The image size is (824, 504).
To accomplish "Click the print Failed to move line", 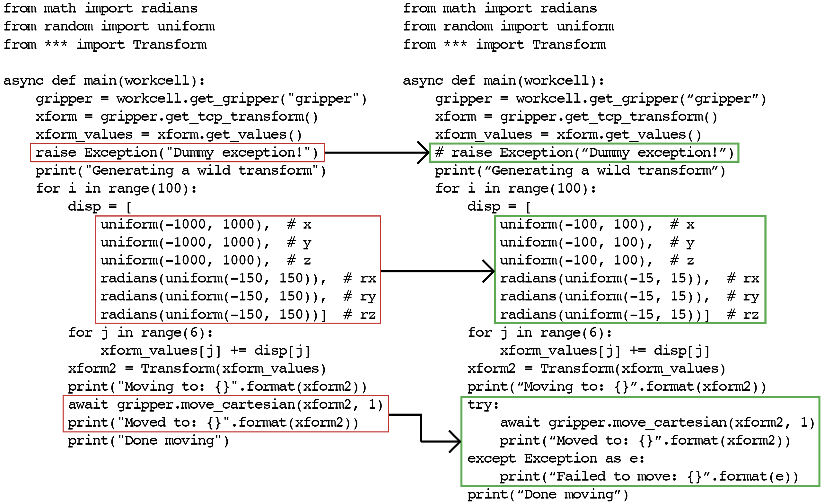I will pos(649,477).
